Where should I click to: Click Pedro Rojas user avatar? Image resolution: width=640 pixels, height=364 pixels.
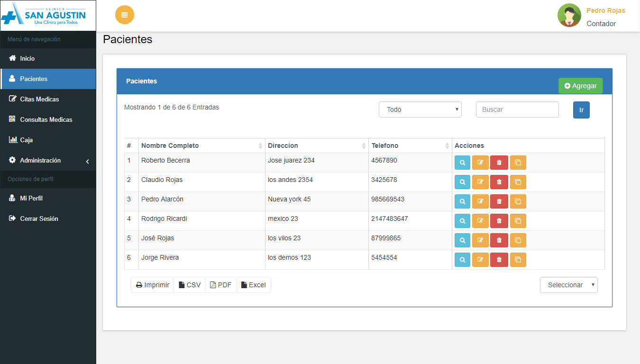click(569, 16)
